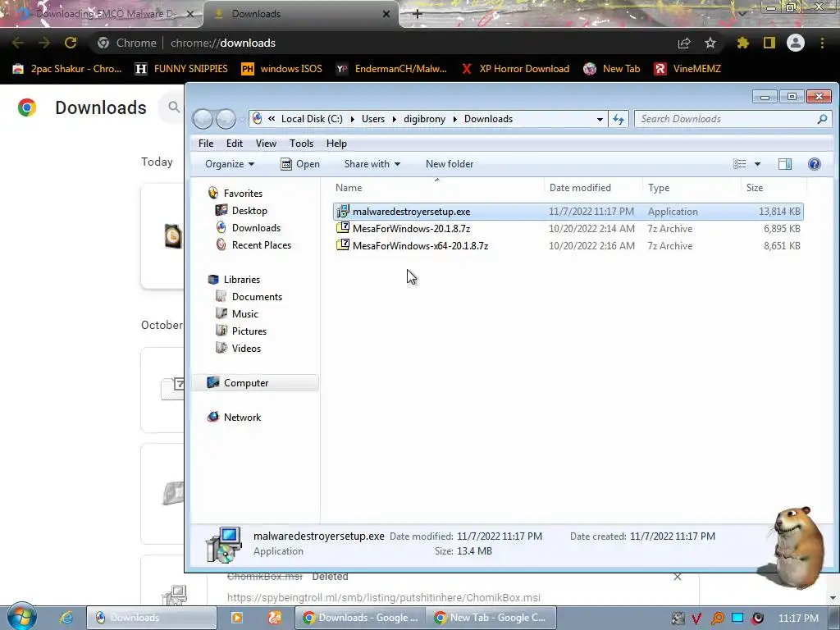Select MesaForWindows-20.1.8.7z file
This screenshot has height=630, width=840.
(x=568, y=229)
